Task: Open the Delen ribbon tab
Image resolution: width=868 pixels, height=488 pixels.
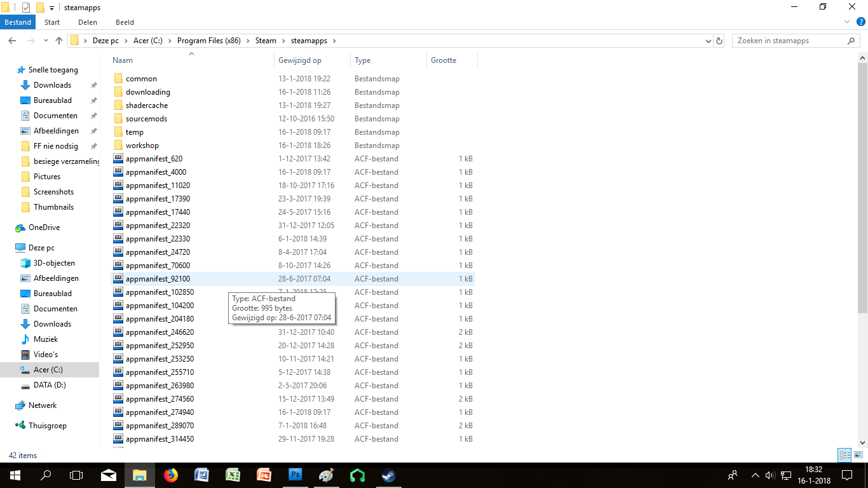Action: (x=88, y=22)
